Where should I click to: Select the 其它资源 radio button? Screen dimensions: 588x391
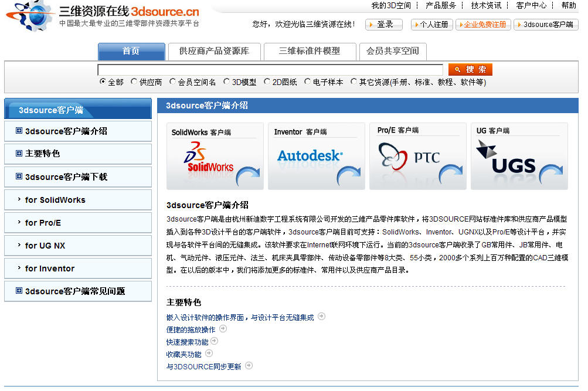(354, 81)
